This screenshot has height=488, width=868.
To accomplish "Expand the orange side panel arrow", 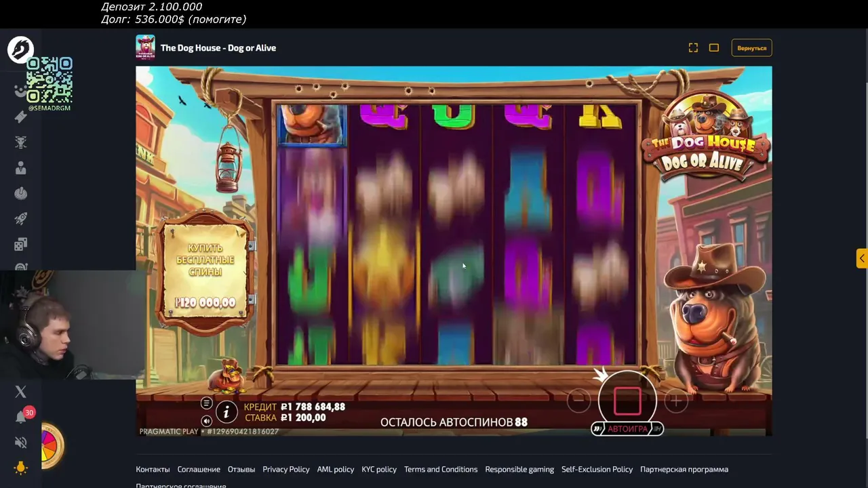I will 862,258.
